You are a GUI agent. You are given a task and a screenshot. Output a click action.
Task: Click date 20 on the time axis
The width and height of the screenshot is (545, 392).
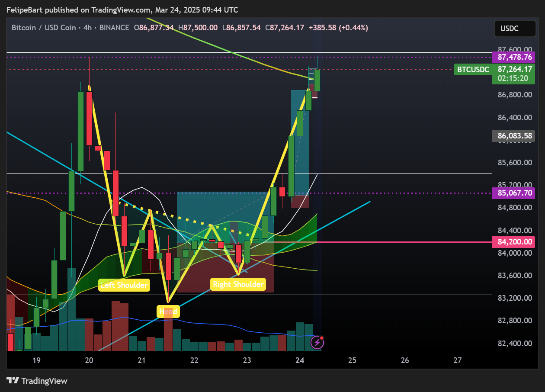point(89,360)
